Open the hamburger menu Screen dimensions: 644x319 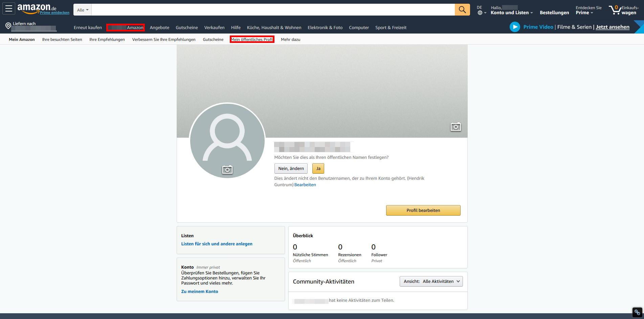tap(9, 8)
